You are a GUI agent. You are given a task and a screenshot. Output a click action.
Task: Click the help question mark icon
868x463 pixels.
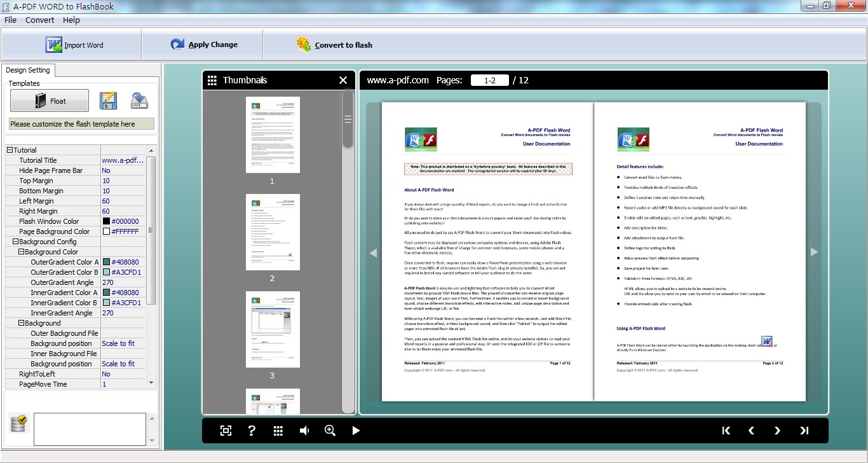(x=252, y=431)
